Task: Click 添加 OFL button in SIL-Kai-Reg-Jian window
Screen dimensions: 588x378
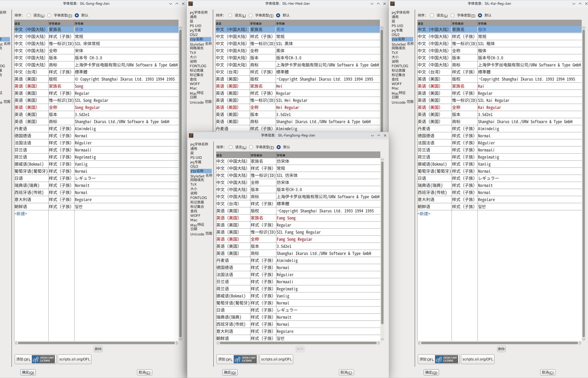Action: pos(439,359)
